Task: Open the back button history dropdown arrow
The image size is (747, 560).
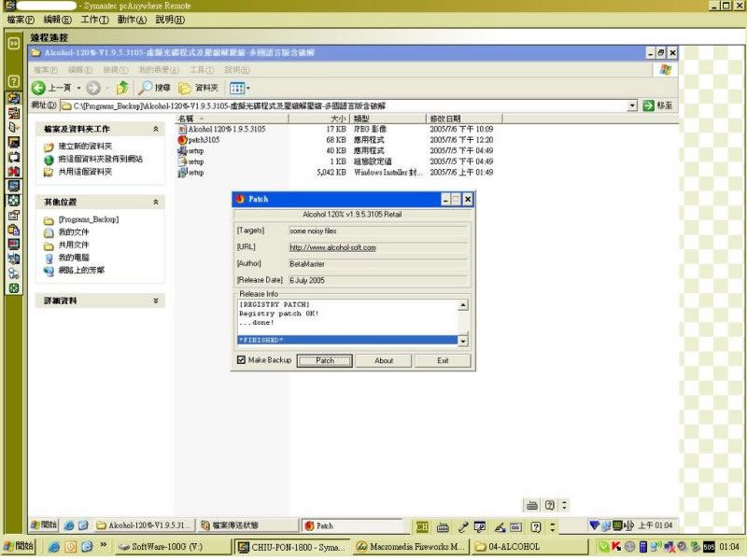Action: [x=78, y=88]
